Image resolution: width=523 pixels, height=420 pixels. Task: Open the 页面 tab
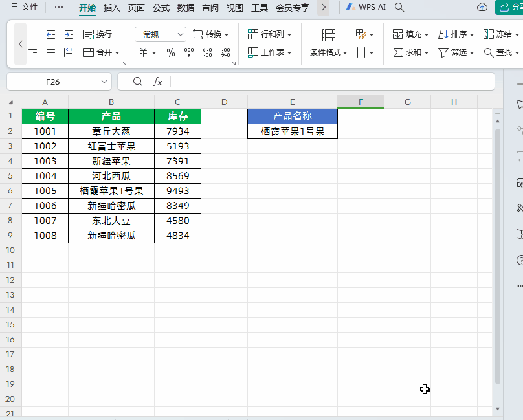(137, 8)
